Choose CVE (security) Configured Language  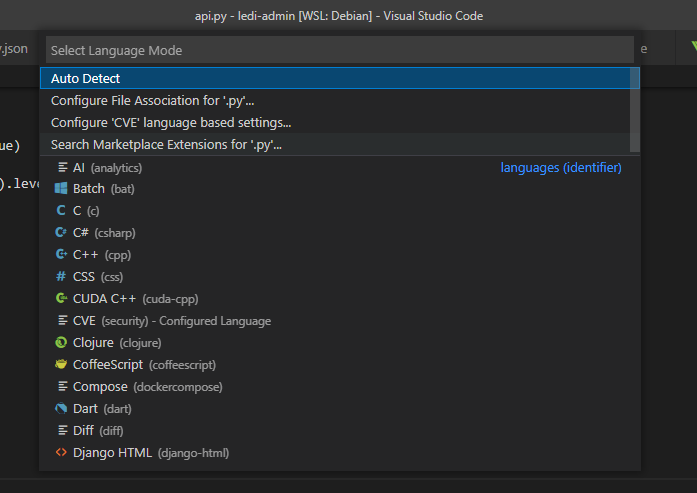(171, 321)
